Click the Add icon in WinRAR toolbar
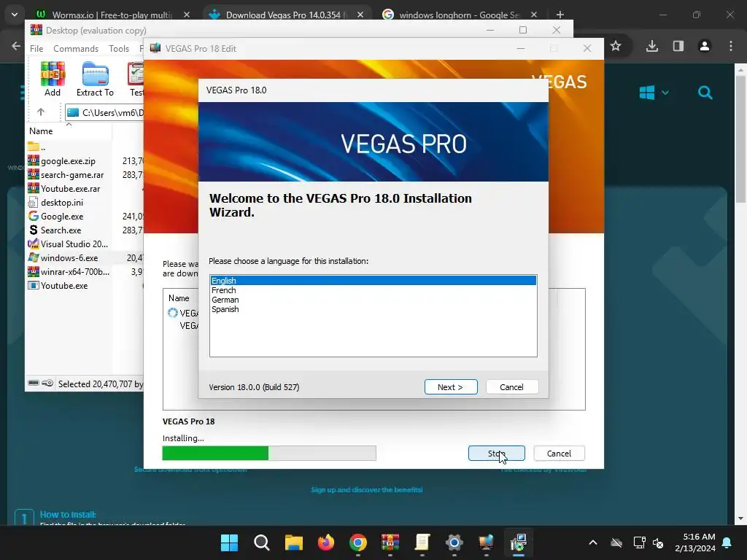Viewport: 747px width, 560px height. pyautogui.click(x=53, y=79)
